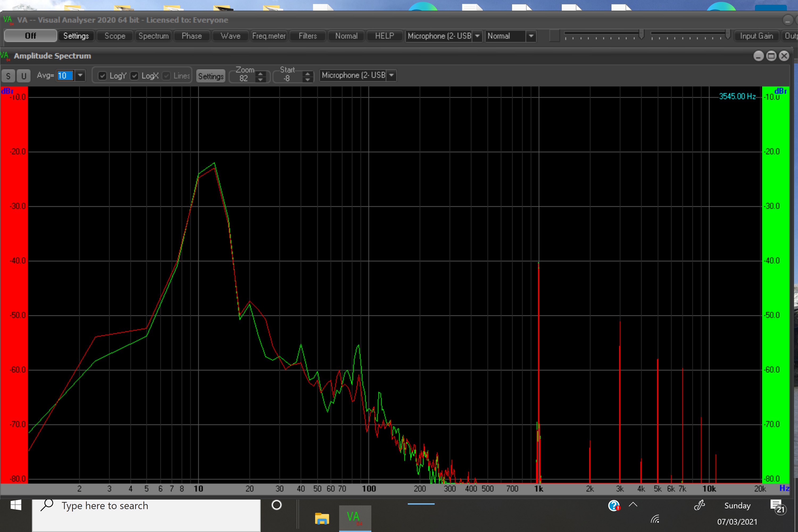Screen dimensions: 798x532
Task: Maximize the Amplitude Spectrum window
Action: click(771, 56)
